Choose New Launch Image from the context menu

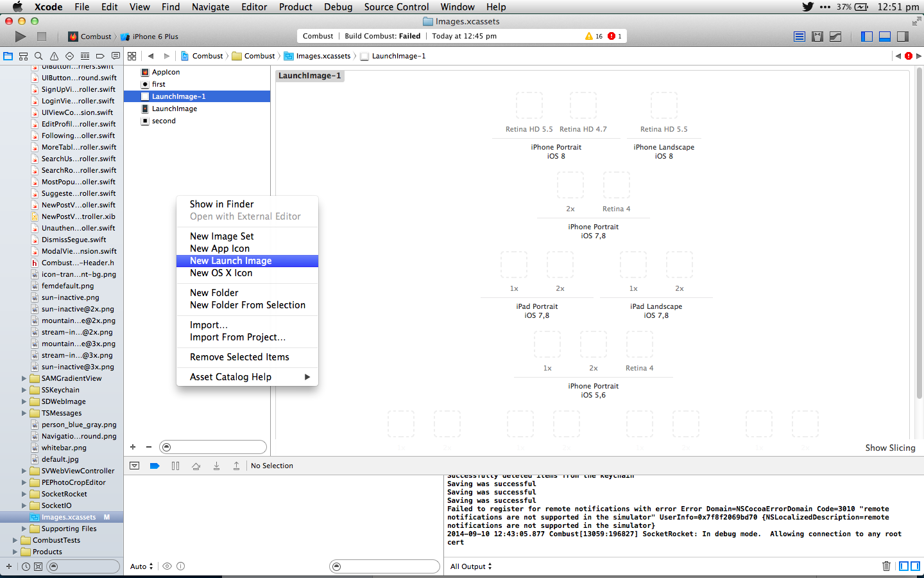247,261
